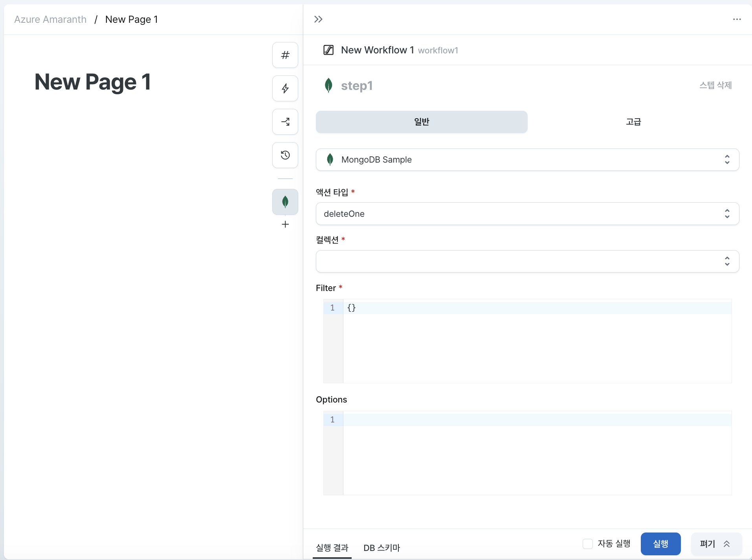
Task: Open the three-dots more options menu
Action: tap(737, 19)
